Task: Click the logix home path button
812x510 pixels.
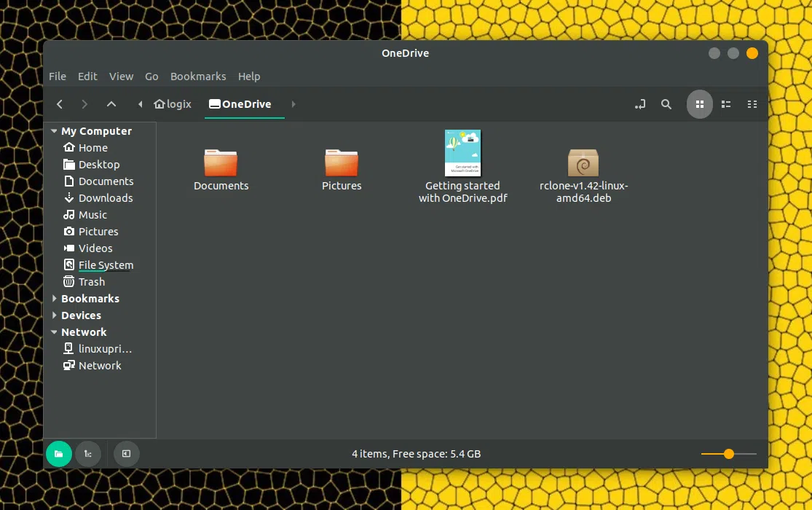Action: pyautogui.click(x=173, y=104)
